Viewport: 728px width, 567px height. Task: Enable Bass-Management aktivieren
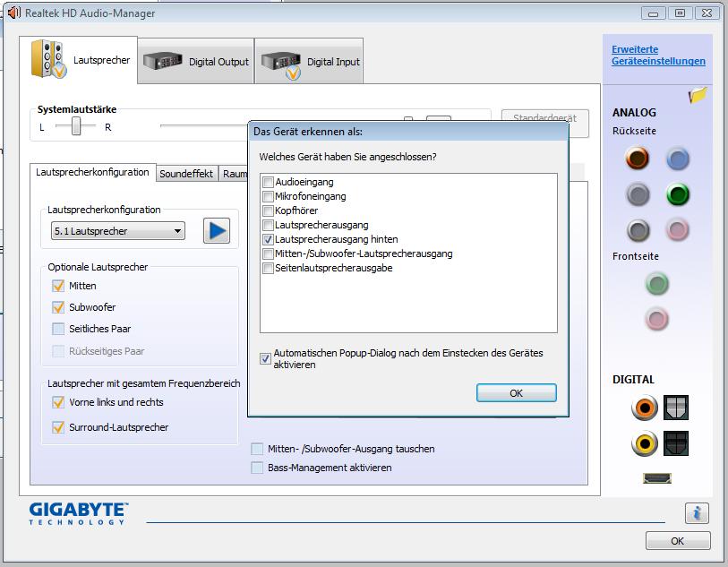point(257,468)
